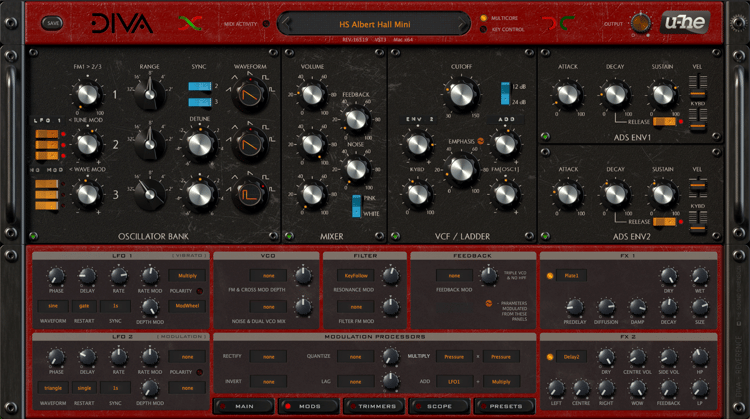The image size is (750, 419).
Task: Click MIXER panel label
Action: pos(331,236)
